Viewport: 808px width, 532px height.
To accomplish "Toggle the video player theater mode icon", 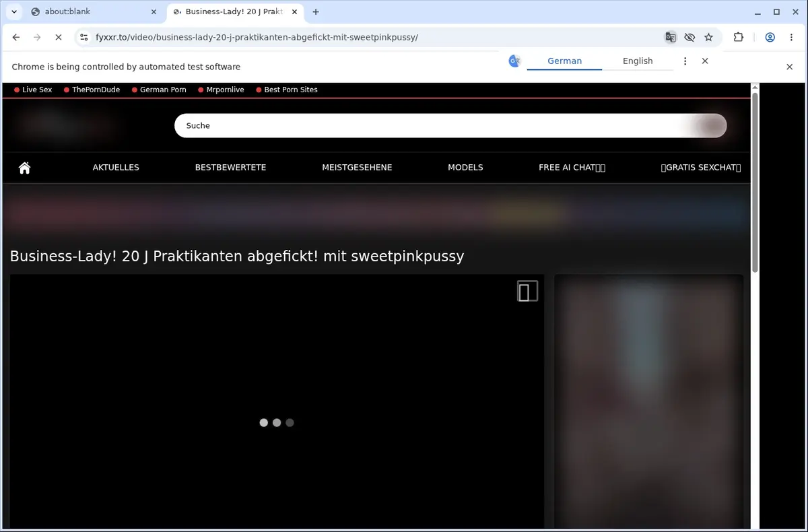I will pos(527,291).
